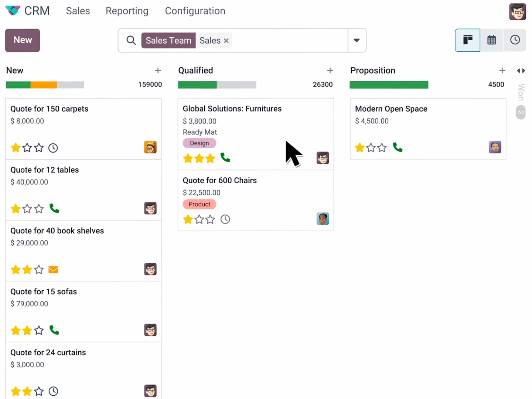The width and height of the screenshot is (532, 399).
Task: Open the Configuration menu
Action: point(195,11)
